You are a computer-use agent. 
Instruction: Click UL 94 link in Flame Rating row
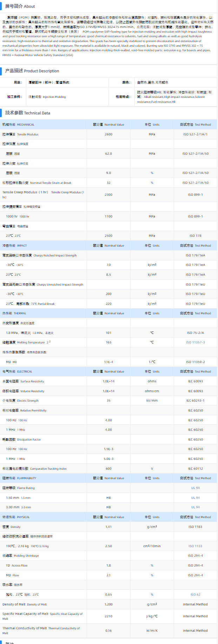tap(195, 488)
